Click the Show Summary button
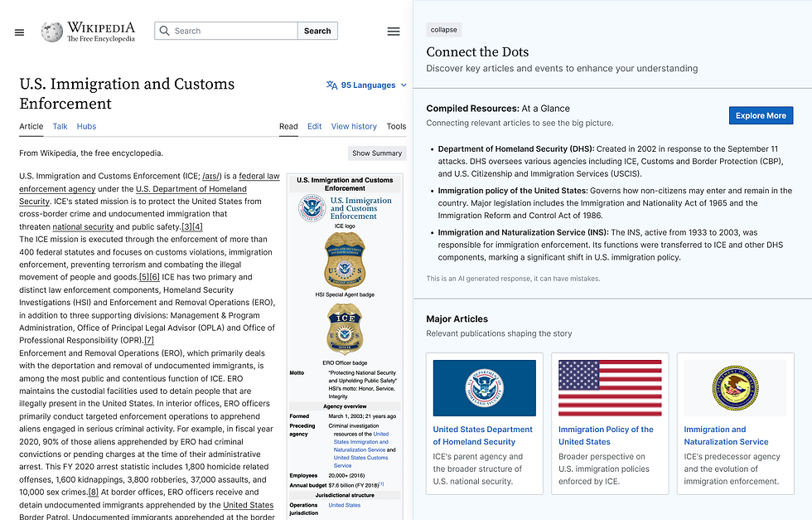This screenshot has width=812, height=520. pyautogui.click(x=377, y=153)
